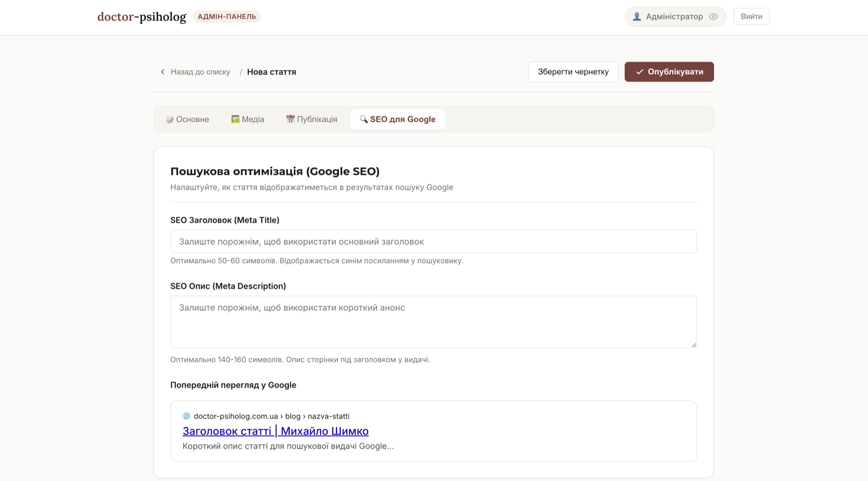Focus the SEO Опис Meta Description textarea

(x=434, y=322)
